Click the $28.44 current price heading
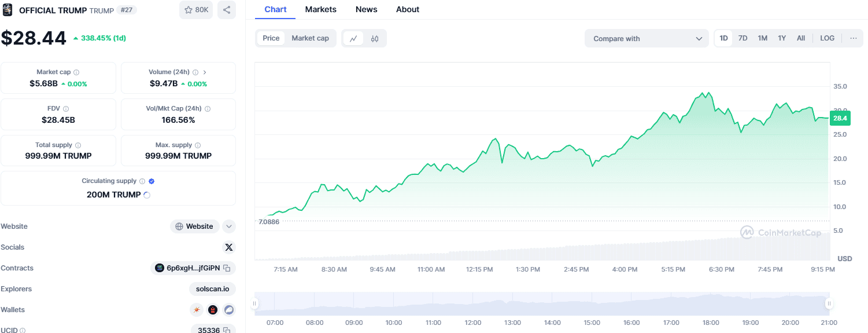868x333 pixels. [34, 38]
